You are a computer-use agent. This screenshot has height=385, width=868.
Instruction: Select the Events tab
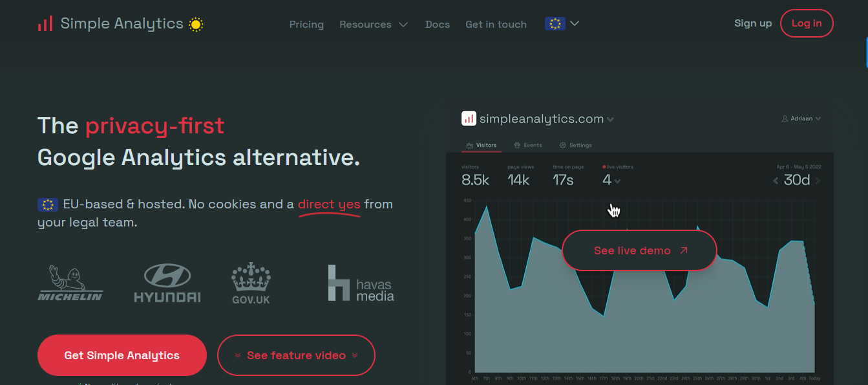click(x=528, y=145)
